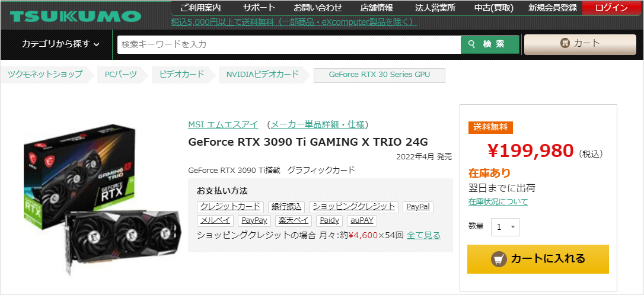The height and width of the screenshot is (295, 644).
Task: Click 全て見る link for installments
Action: 424,236
